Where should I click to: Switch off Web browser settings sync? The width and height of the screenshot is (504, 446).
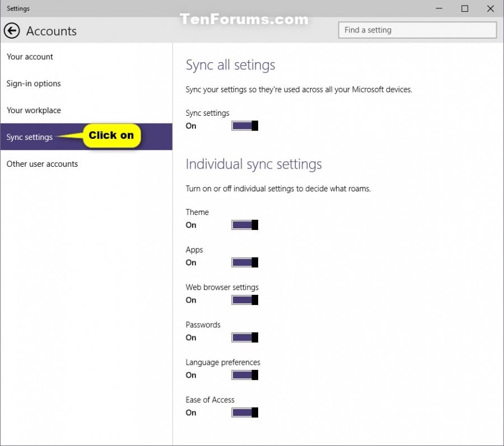(x=245, y=300)
